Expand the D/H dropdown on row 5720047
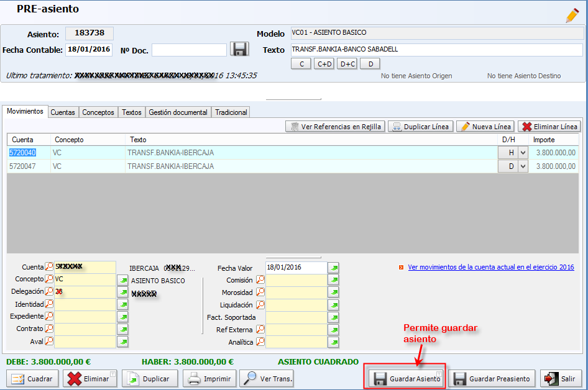 click(523, 166)
